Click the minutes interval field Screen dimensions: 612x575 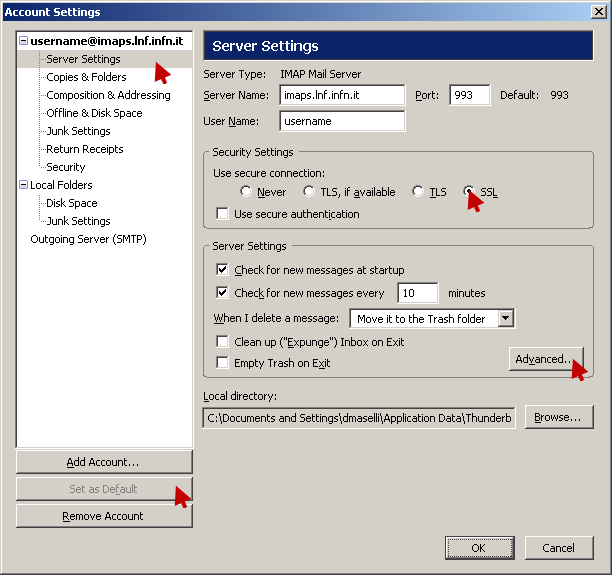[417, 293]
